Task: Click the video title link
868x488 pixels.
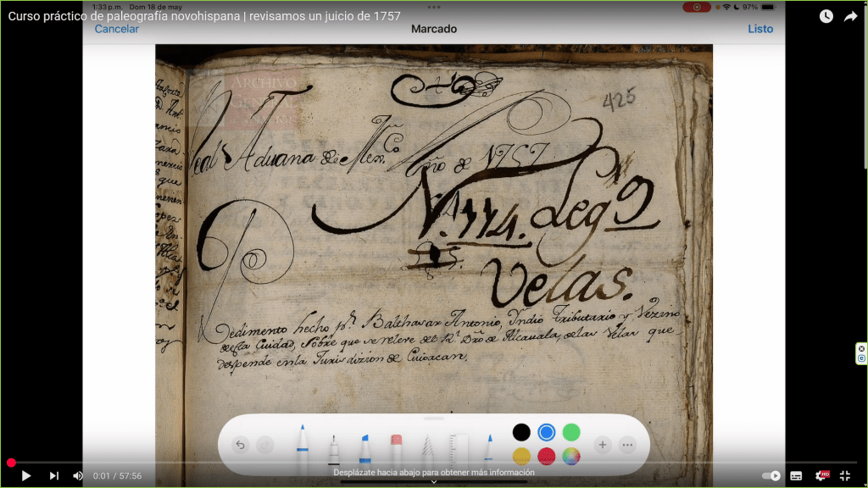Action: [204, 16]
